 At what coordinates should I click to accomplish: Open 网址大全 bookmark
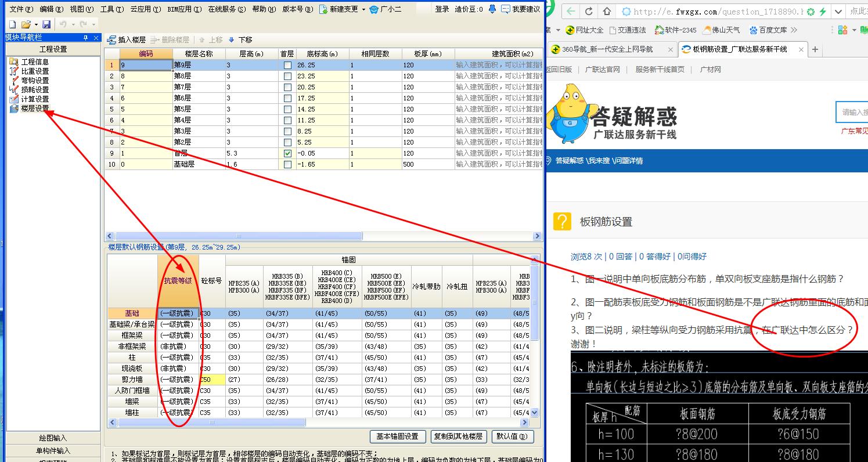pos(585,30)
